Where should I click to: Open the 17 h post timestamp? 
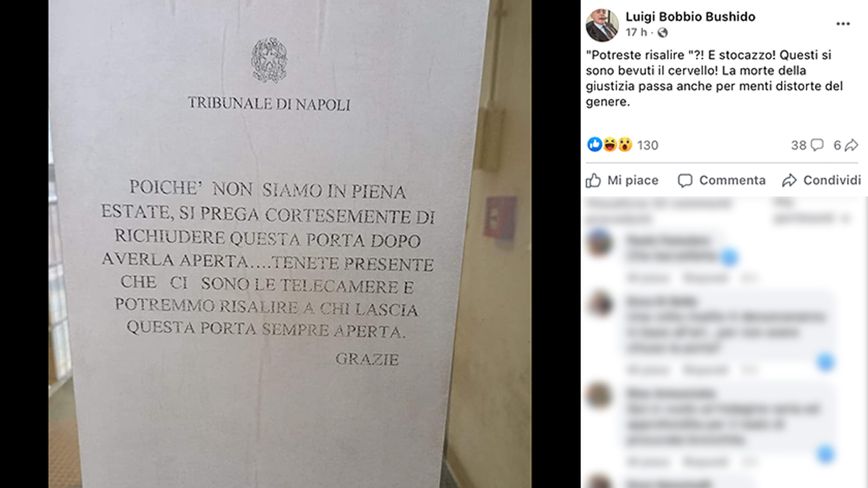point(636,33)
